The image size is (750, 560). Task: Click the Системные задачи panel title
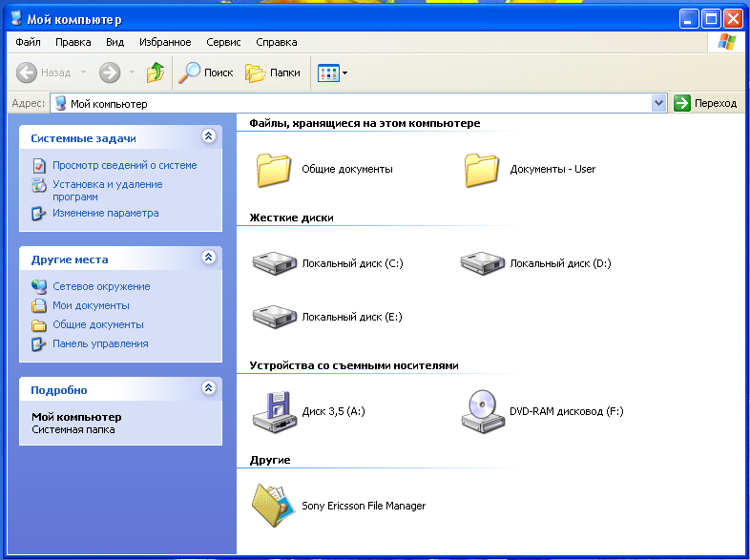click(x=83, y=138)
